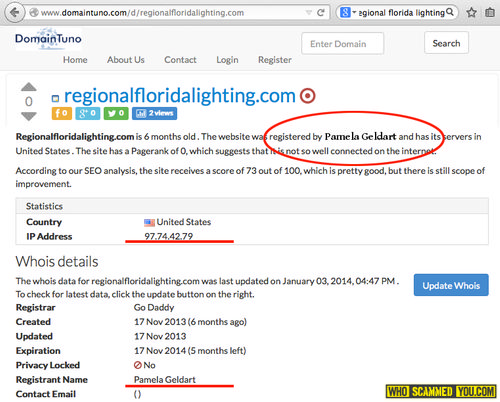Click the orange Facebook share counter
This screenshot has width=500, height=402.
[62, 113]
